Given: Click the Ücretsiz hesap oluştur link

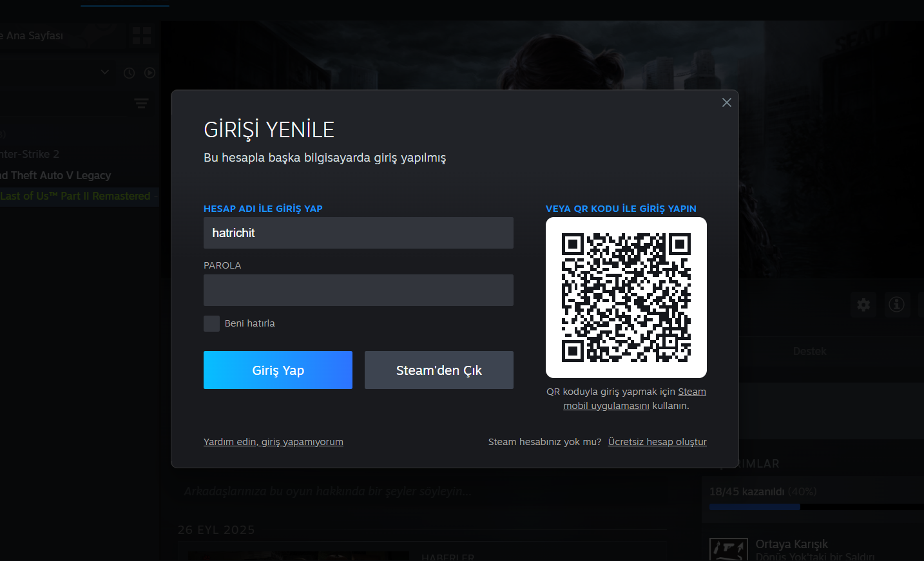Looking at the screenshot, I should click(657, 442).
